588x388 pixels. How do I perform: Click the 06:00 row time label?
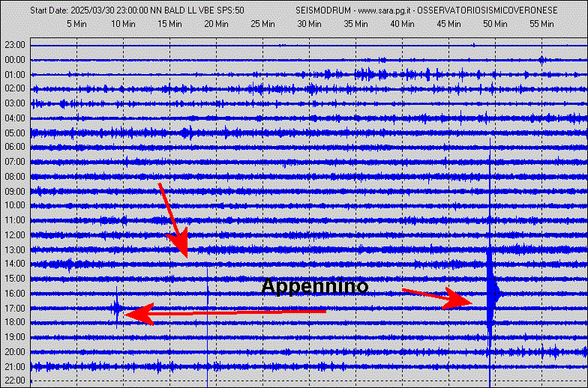click(x=15, y=147)
